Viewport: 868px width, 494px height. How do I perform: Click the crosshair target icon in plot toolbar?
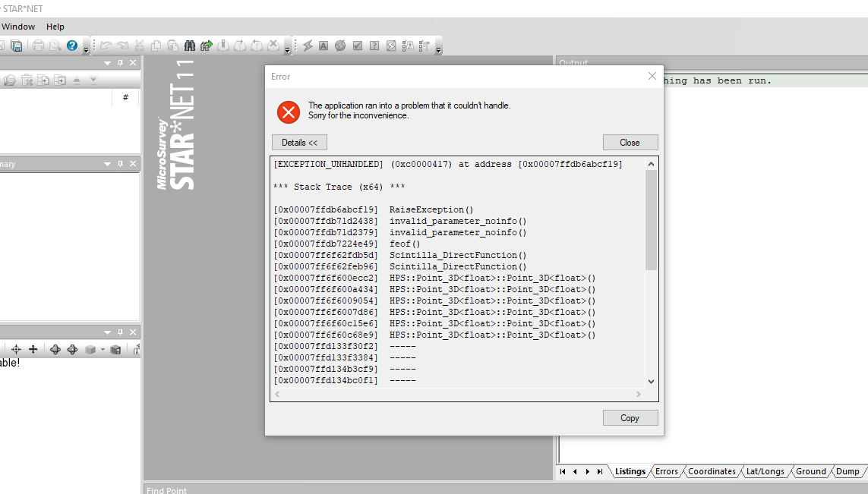[16, 349]
